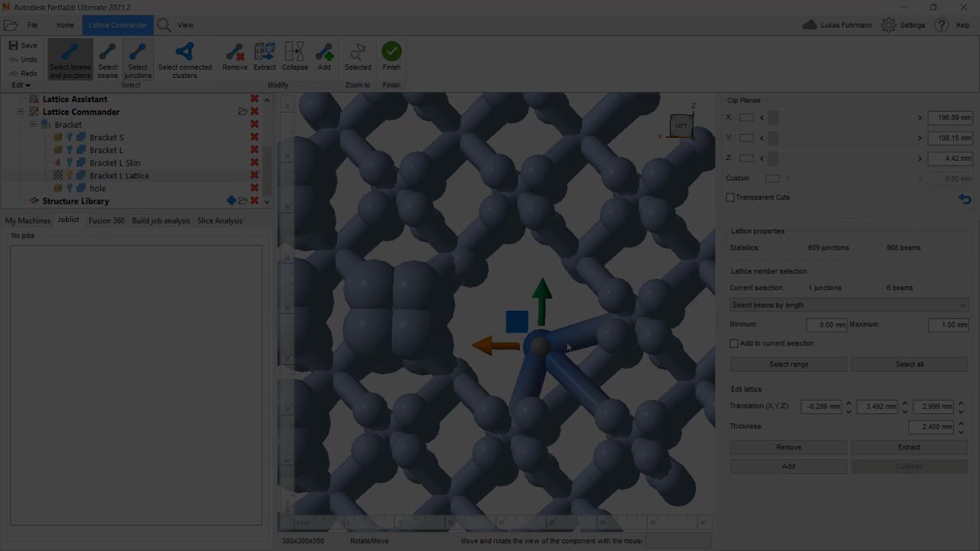This screenshot has height=551, width=980.
Task: Open Settings gear
Action: coord(888,25)
